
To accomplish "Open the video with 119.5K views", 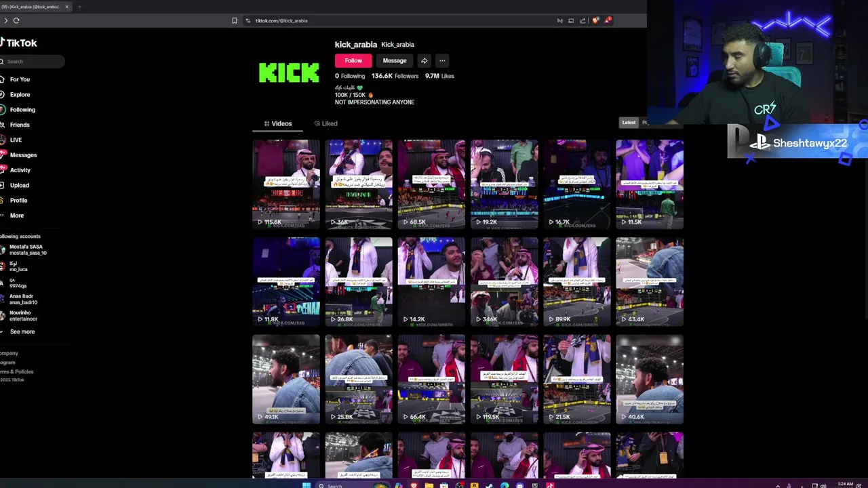I will pos(505,380).
